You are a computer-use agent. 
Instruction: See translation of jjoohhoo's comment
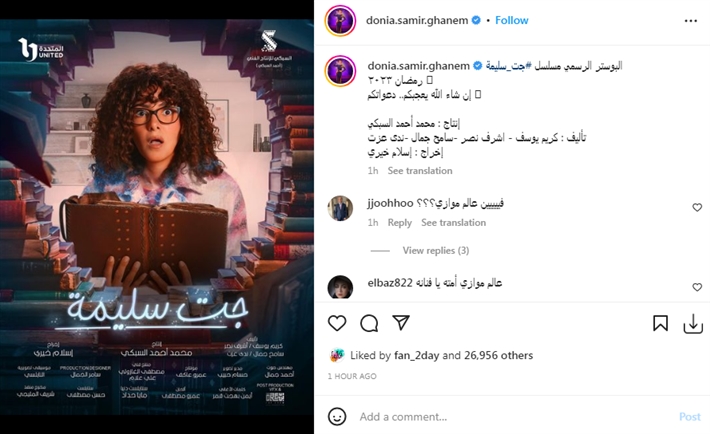pyautogui.click(x=453, y=223)
